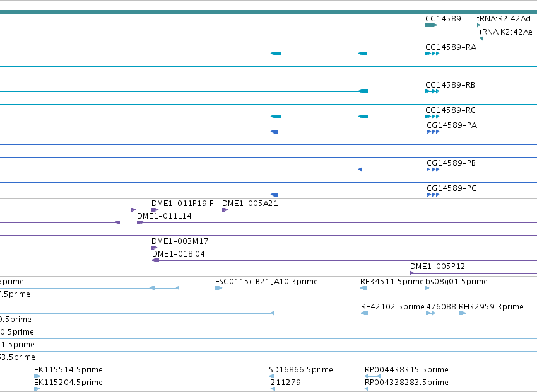Select the CG14589 gene arrow glyph
The image size is (537, 392).
click(x=431, y=25)
